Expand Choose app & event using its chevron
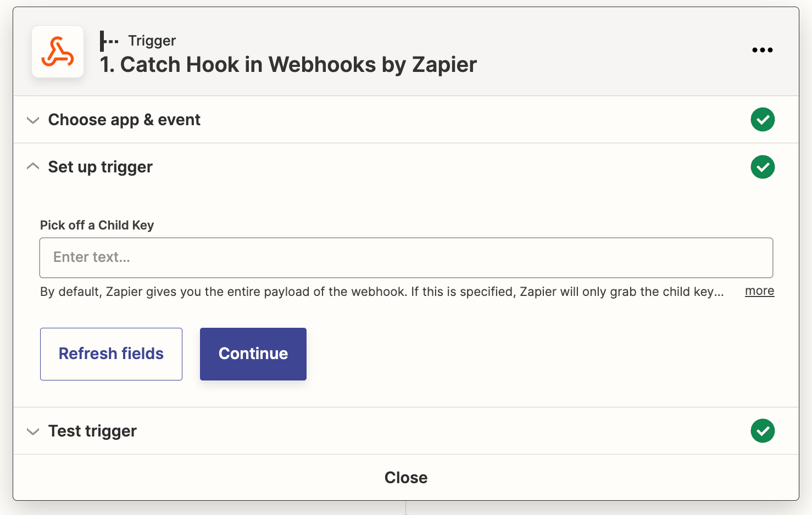This screenshot has width=812, height=515. (33, 120)
